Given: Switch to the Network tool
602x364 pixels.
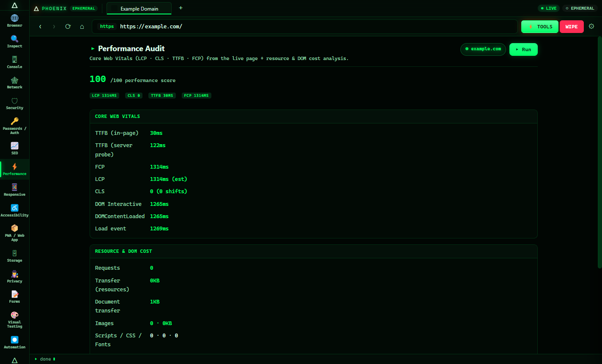Looking at the screenshot, I should pos(14,82).
